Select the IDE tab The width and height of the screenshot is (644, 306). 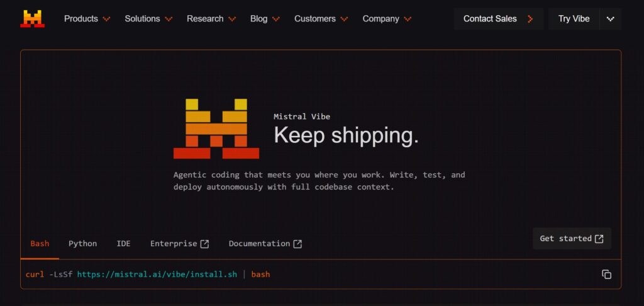point(123,244)
